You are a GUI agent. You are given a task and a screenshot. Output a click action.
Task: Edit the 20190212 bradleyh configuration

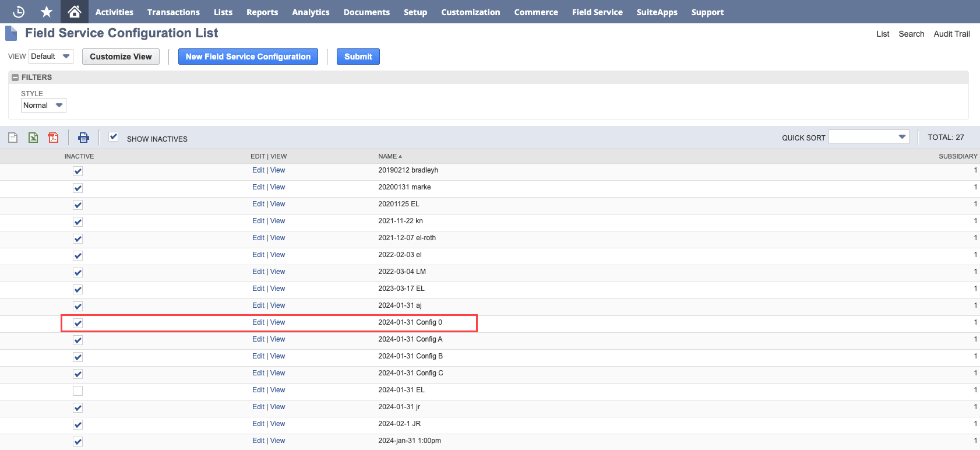(258, 170)
